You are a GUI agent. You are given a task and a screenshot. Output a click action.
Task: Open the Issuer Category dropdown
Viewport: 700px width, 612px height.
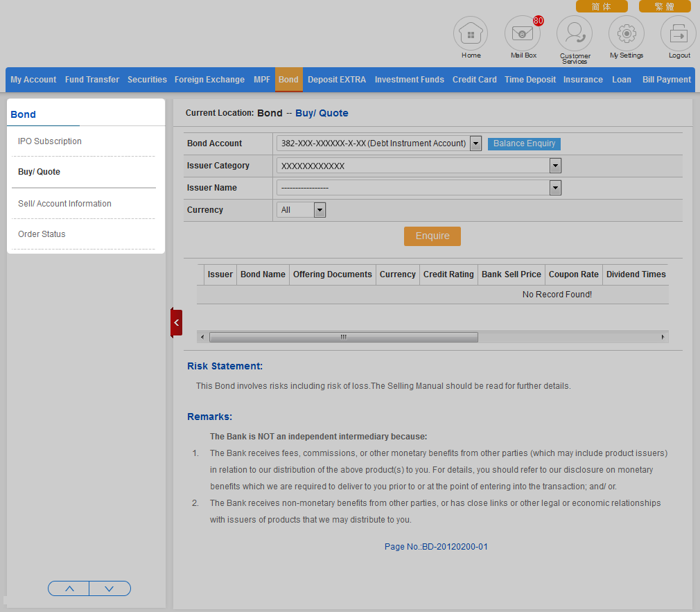[x=555, y=166]
